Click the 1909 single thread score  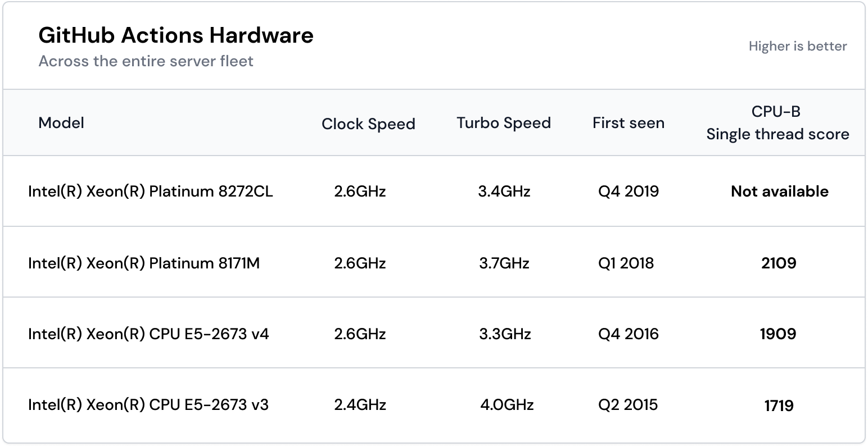[x=778, y=334]
